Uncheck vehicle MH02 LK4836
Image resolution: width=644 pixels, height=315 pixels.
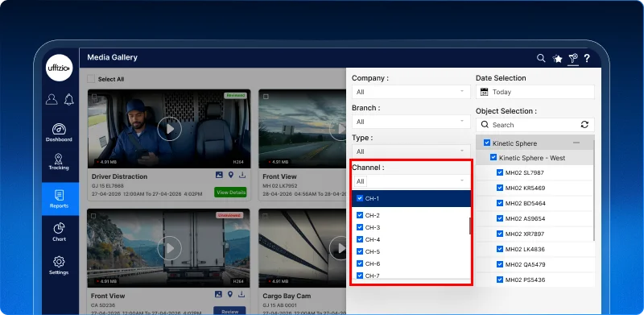[500, 249]
